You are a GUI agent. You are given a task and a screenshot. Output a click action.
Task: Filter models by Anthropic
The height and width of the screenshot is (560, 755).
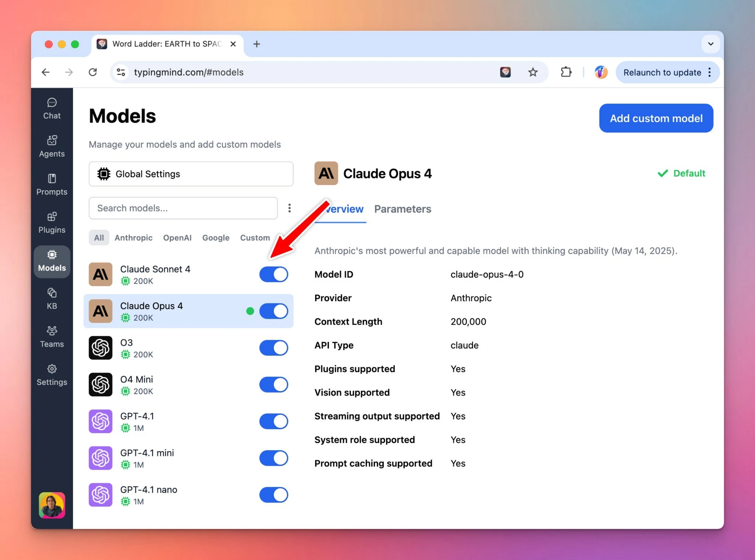(x=133, y=238)
